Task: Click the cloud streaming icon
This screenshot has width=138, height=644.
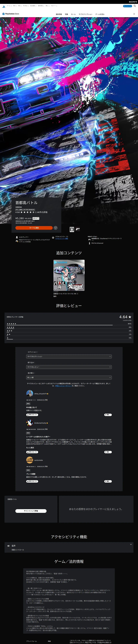Action: coord(17,241)
